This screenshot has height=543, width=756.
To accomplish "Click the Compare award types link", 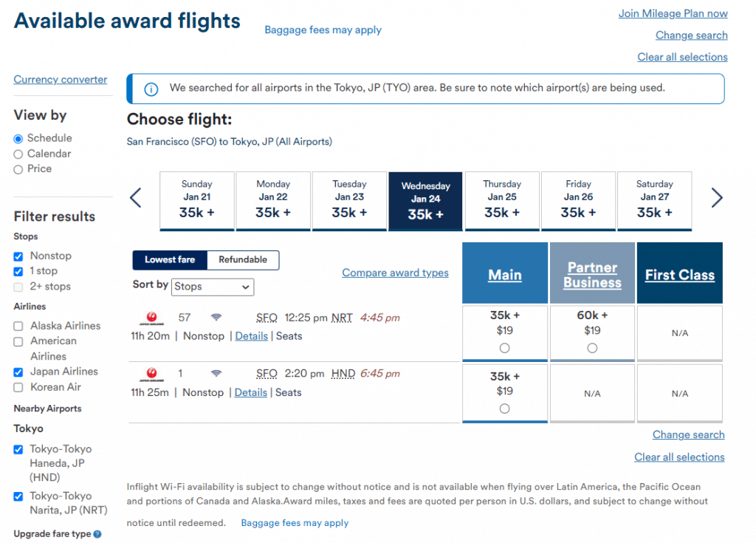I will (x=395, y=273).
